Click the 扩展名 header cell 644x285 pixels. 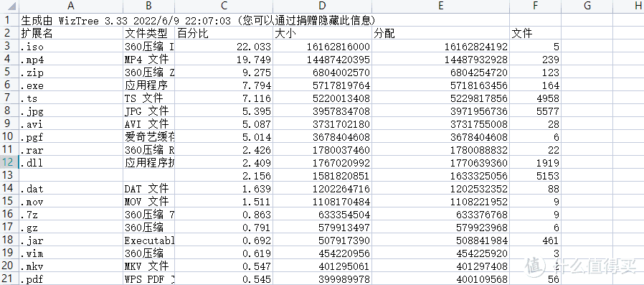[71, 33]
